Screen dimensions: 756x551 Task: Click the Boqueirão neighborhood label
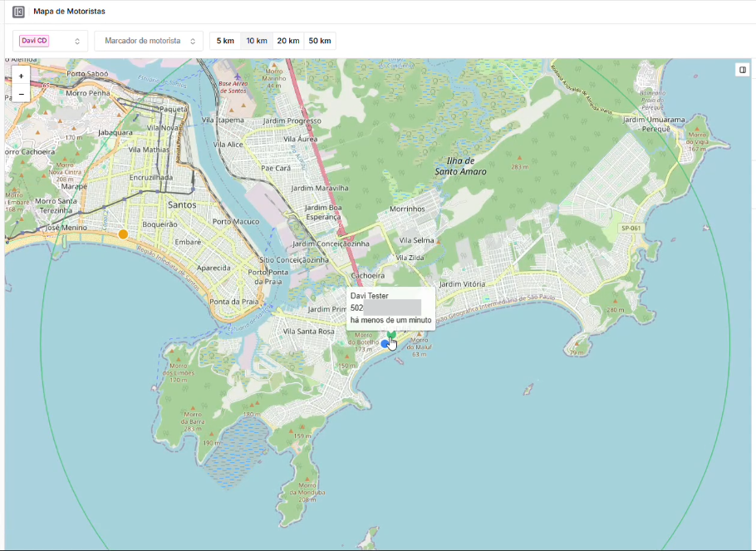tap(160, 224)
